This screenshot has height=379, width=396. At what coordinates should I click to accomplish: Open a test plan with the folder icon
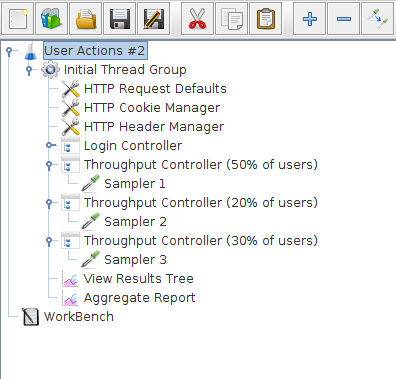(x=86, y=18)
